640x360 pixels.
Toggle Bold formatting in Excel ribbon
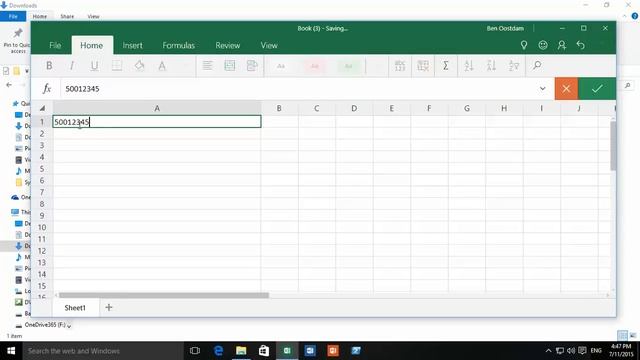[x=49, y=66]
